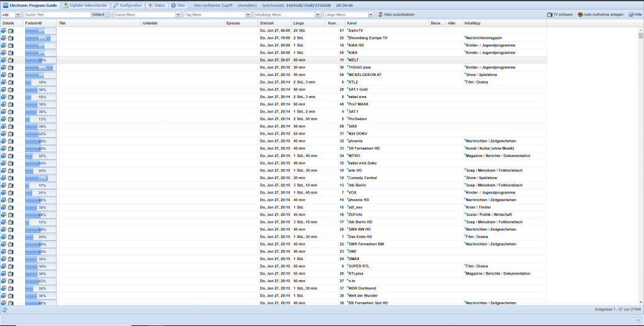Create an auto recording via Auto-Aufnahme anlegen
This screenshot has height=326, width=644.
click(600, 14)
